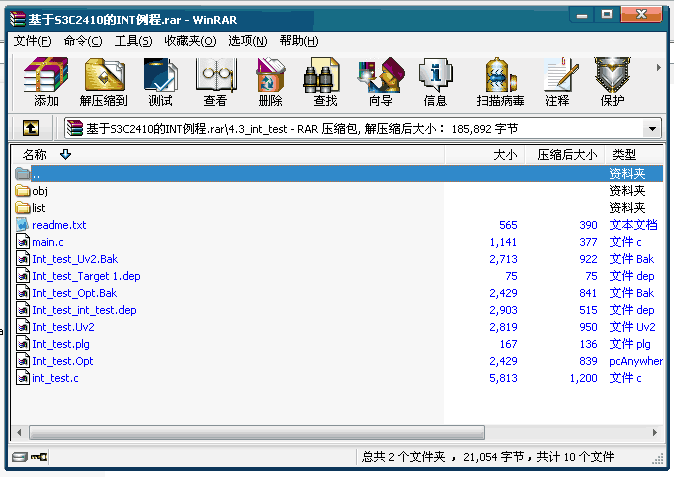Click the Add (添加) toolbar icon
This screenshot has height=477, width=674.
(46, 82)
